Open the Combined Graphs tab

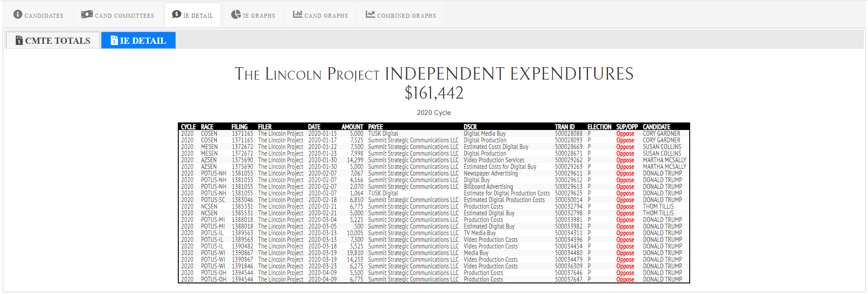click(401, 15)
